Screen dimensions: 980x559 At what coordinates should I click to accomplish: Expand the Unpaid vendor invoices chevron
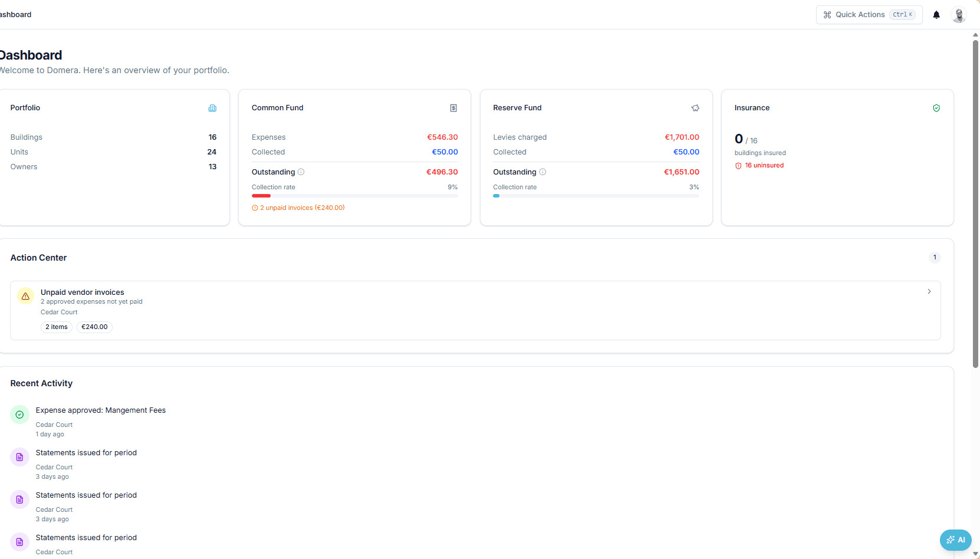point(929,291)
